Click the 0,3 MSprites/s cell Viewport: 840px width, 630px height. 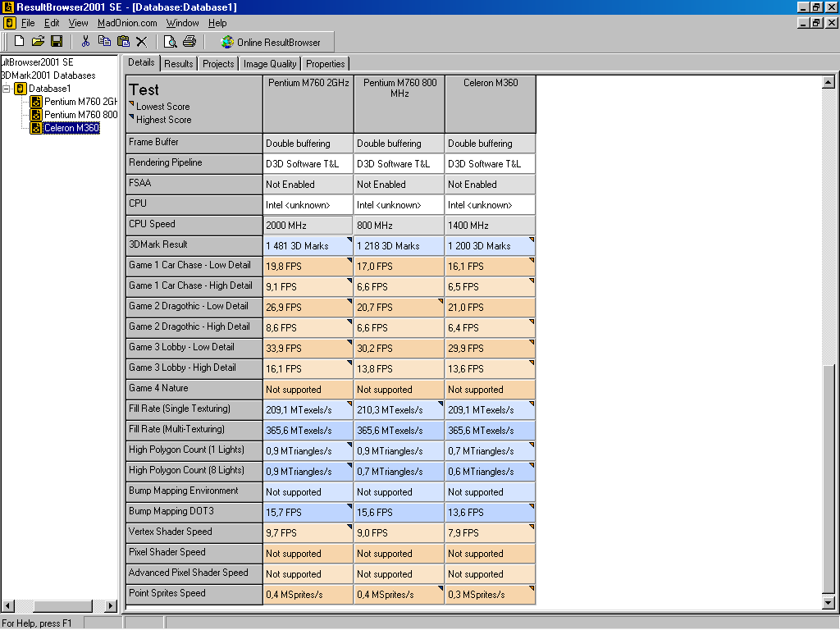pyautogui.click(x=491, y=595)
